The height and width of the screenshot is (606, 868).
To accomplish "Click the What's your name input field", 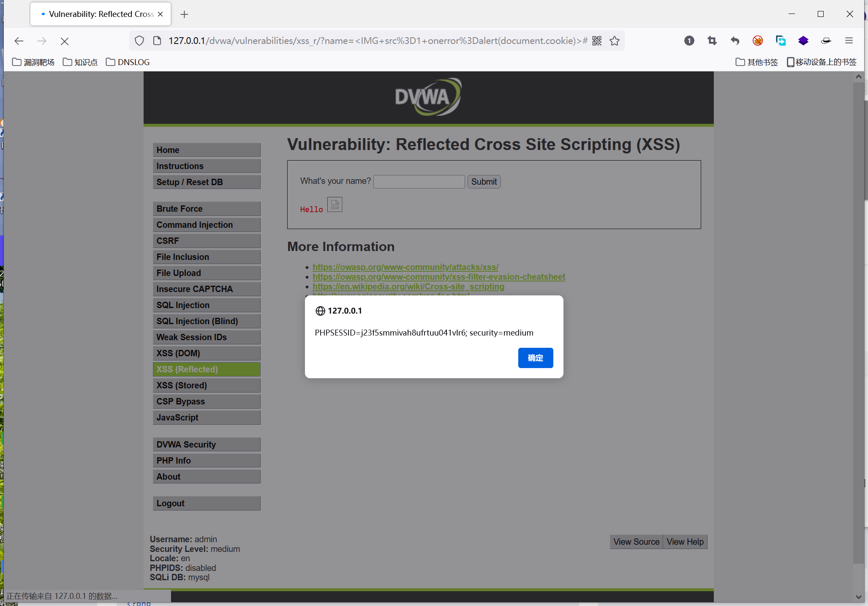I will click(419, 181).
